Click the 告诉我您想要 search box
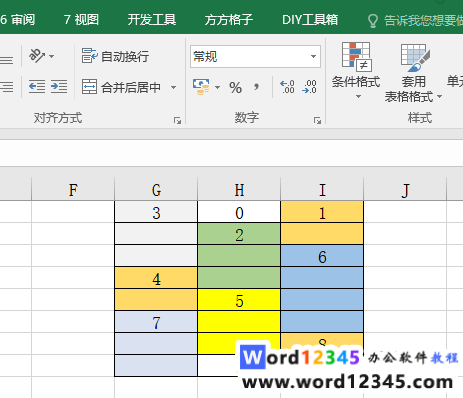Screen dimensions: 463x398 [415, 20]
